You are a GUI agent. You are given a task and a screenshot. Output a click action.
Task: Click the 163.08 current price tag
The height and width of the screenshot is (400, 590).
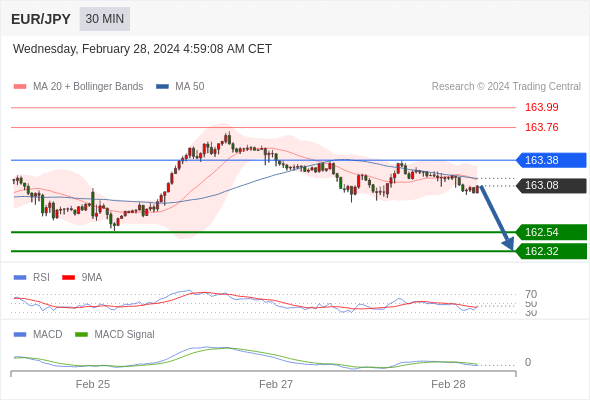(x=551, y=186)
